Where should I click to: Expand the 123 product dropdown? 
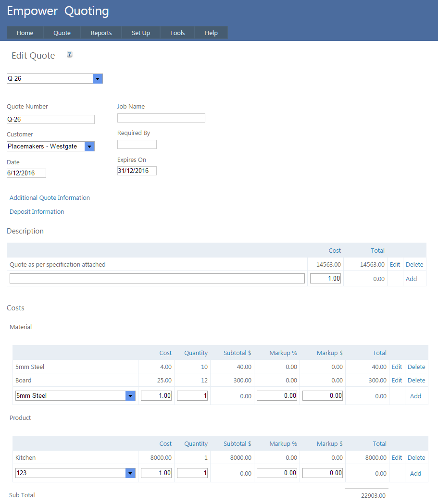[x=130, y=473]
